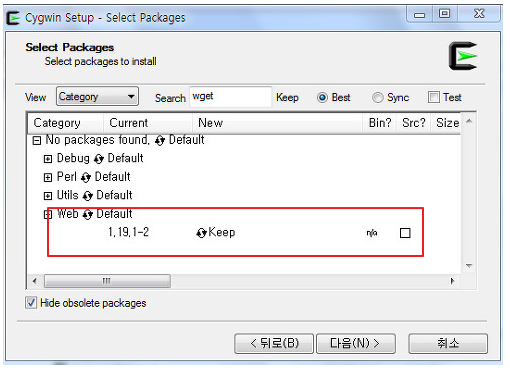Screen dimensions: 510x376
Task: Click the cycle icon beside Debug Default
Action: tap(99, 159)
